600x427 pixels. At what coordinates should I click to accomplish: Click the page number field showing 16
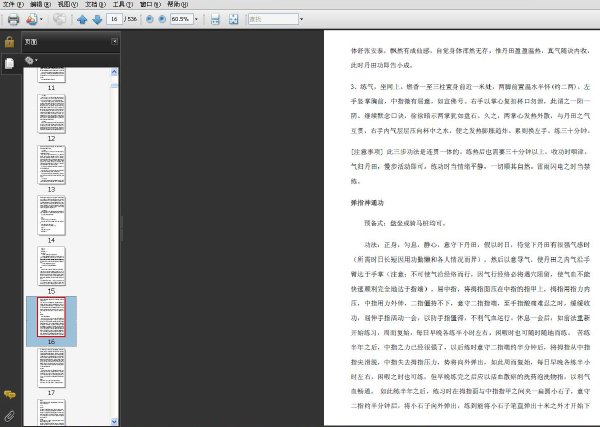click(114, 19)
